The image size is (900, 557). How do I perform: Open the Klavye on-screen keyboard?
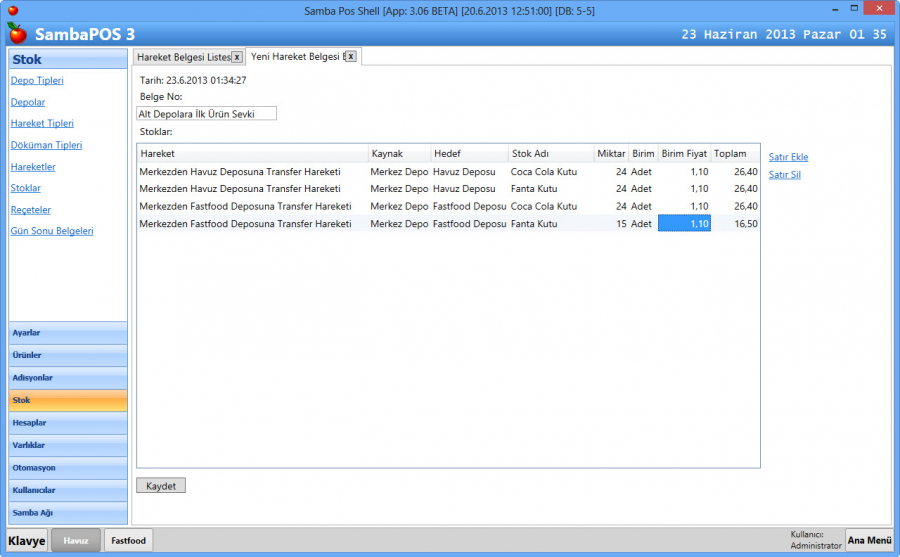(x=27, y=541)
